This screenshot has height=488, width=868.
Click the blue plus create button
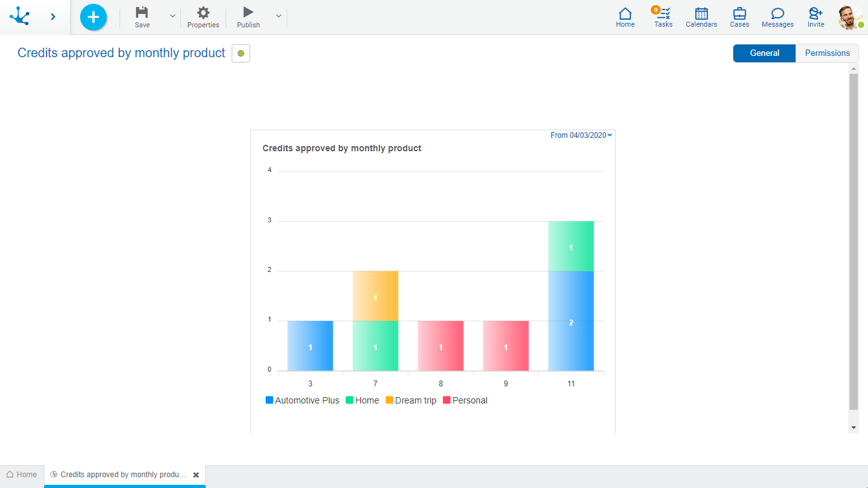coord(93,17)
